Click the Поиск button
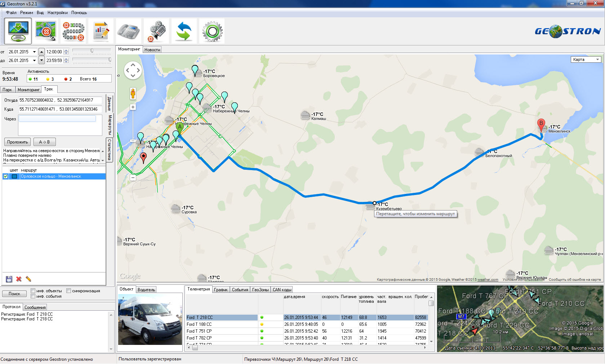Image resolution: width=605 pixels, height=364 pixels. (x=14, y=294)
